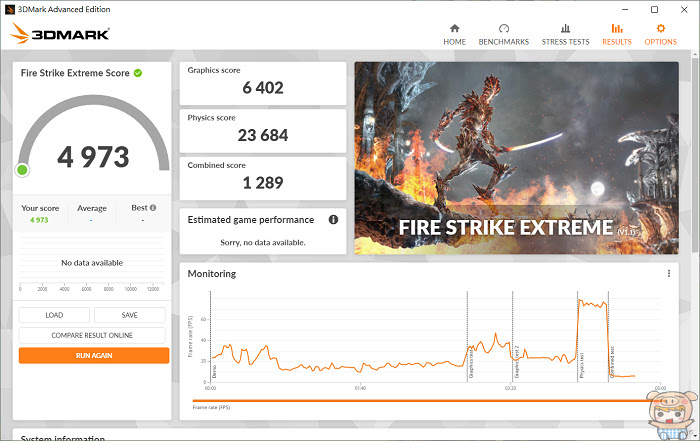This screenshot has width=700, height=441.
Task: Click COMPARE RESULT ONLINE
Action: click(92, 335)
